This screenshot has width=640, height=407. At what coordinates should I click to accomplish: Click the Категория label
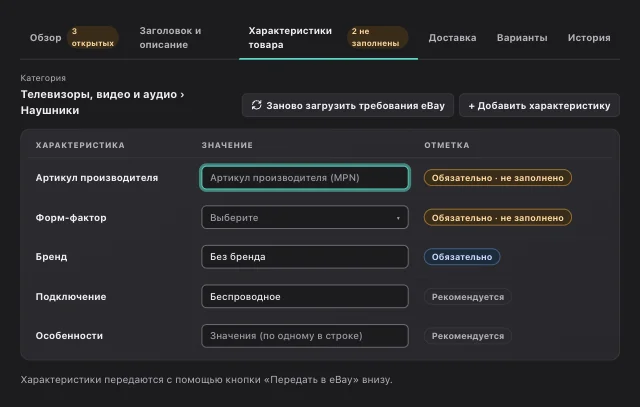tap(43, 78)
